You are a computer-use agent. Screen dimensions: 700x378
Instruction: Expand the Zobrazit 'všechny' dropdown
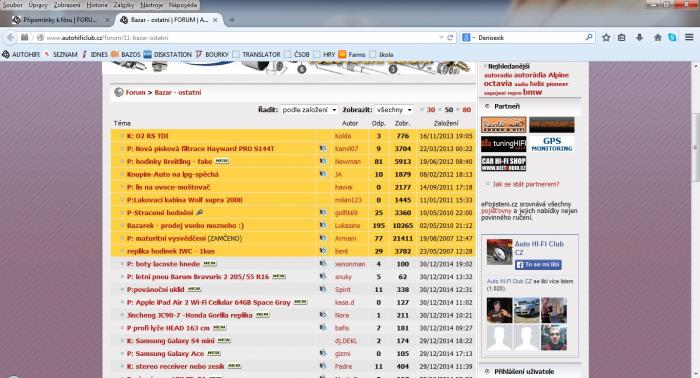tap(394, 110)
